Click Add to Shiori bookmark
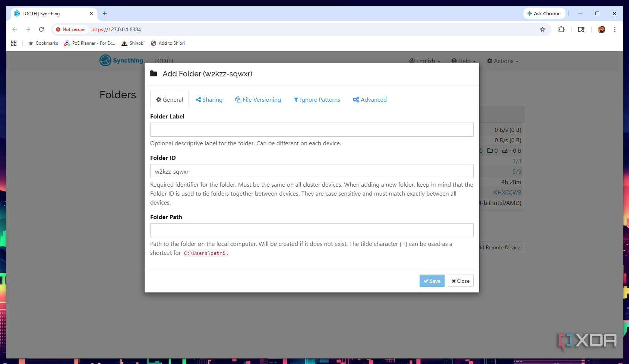The image size is (629, 364). [x=168, y=43]
